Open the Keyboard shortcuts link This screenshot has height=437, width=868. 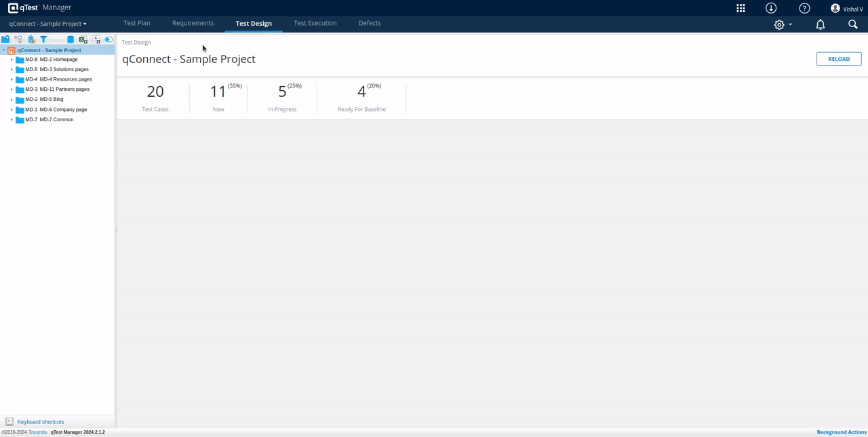tap(41, 422)
